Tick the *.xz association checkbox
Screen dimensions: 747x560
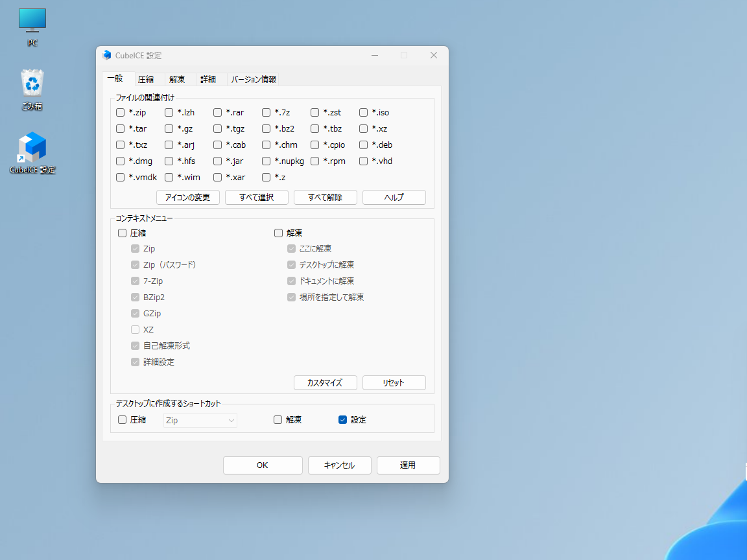coord(363,128)
